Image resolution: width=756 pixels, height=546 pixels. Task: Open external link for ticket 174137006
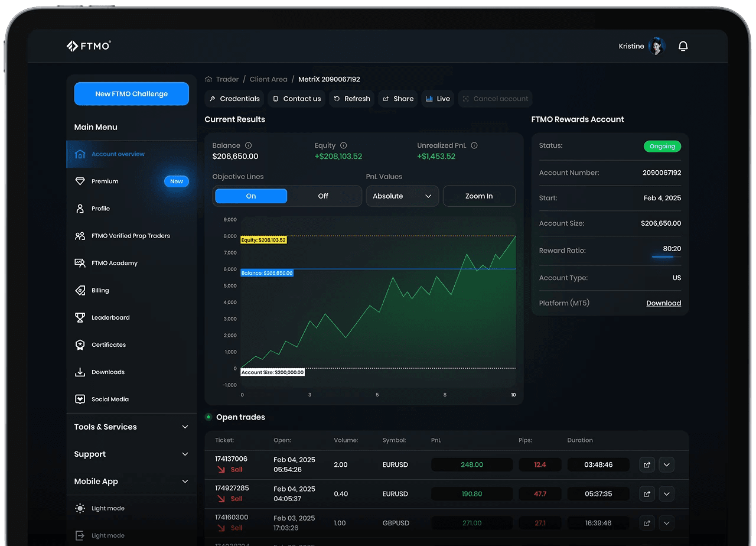647,464
